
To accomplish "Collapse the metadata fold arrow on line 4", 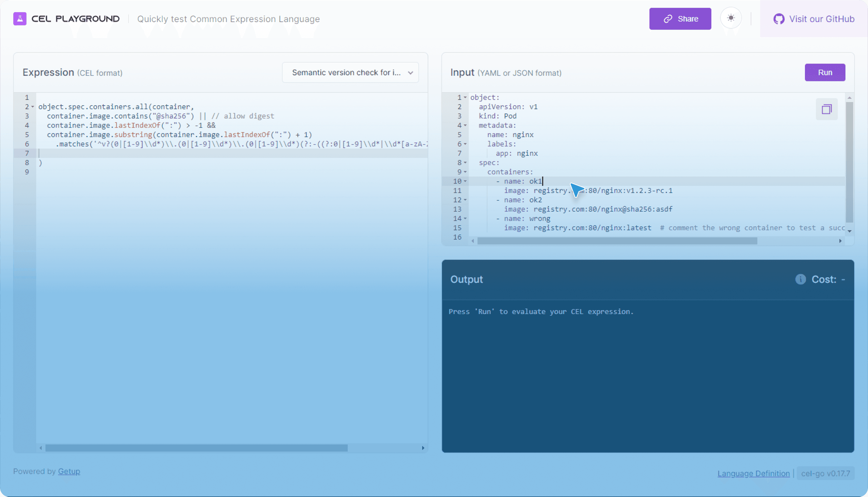I will tap(465, 125).
